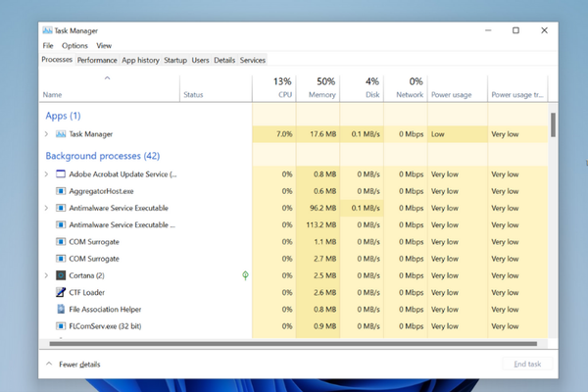
Task: Click the Task Manager title bar icon
Action: 47,30
